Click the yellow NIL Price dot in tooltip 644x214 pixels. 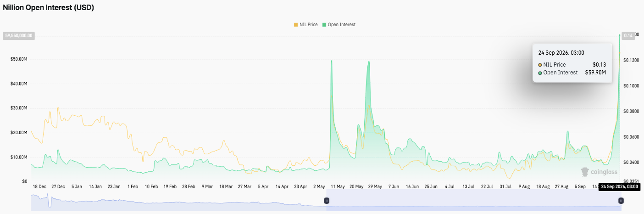point(540,65)
